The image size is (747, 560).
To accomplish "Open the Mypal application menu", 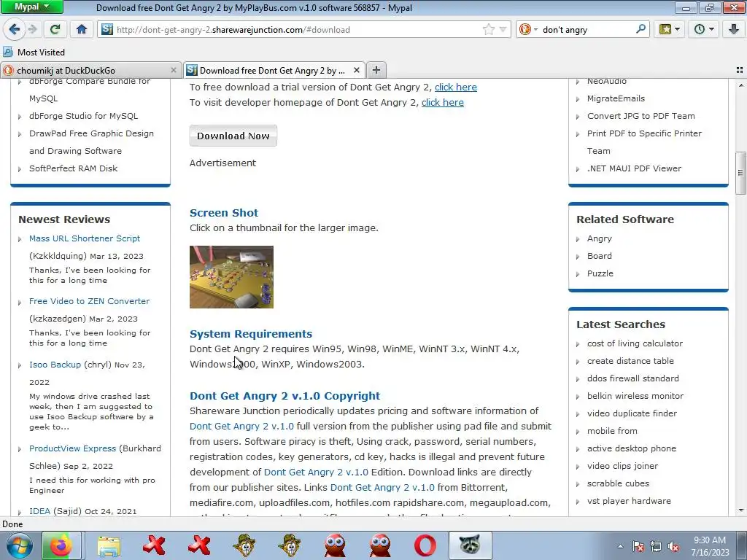I will coord(31,7).
